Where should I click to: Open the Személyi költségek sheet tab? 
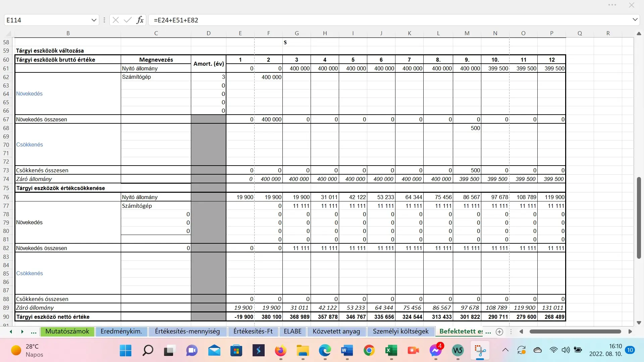[400, 331]
